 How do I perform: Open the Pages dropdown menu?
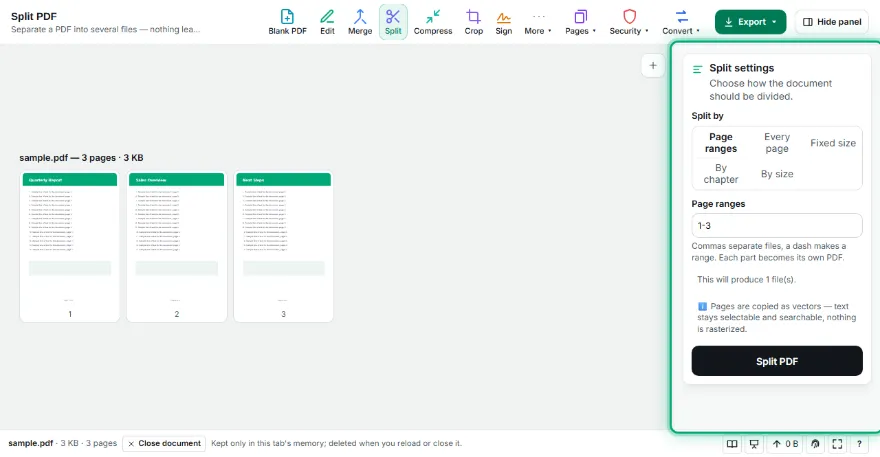580,22
